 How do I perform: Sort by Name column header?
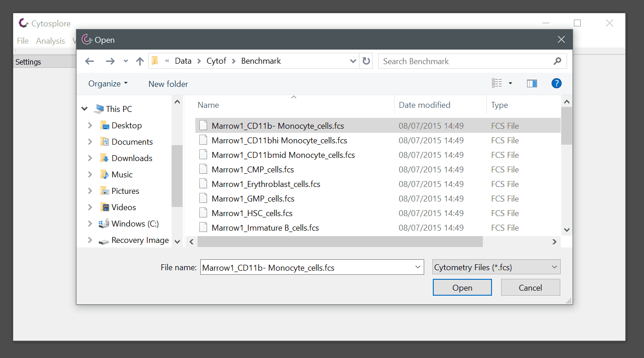click(208, 105)
